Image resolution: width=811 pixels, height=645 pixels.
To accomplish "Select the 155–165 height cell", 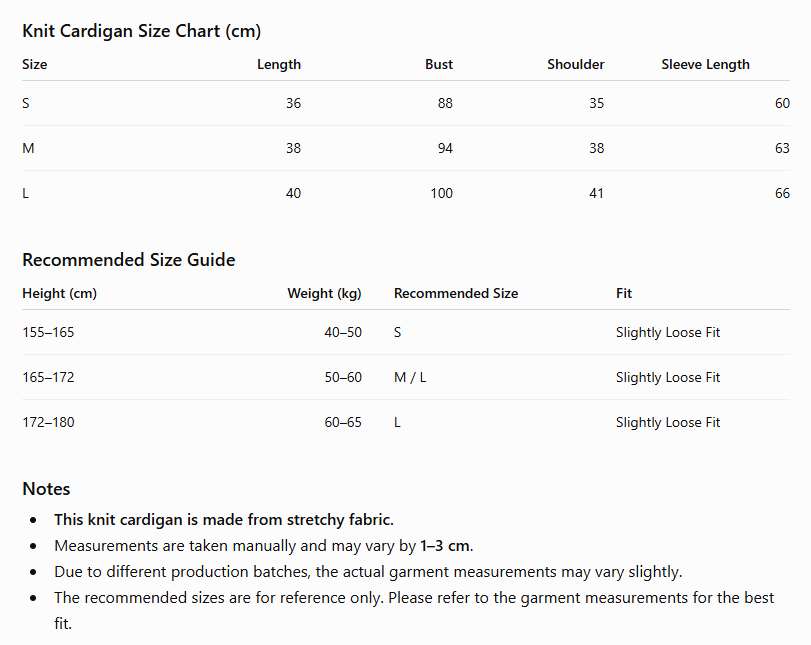I will [x=48, y=333].
